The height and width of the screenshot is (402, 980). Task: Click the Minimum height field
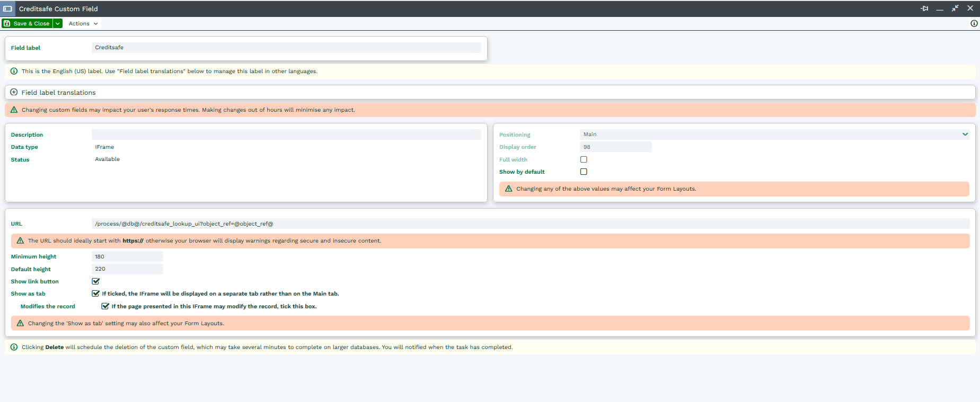[127, 256]
